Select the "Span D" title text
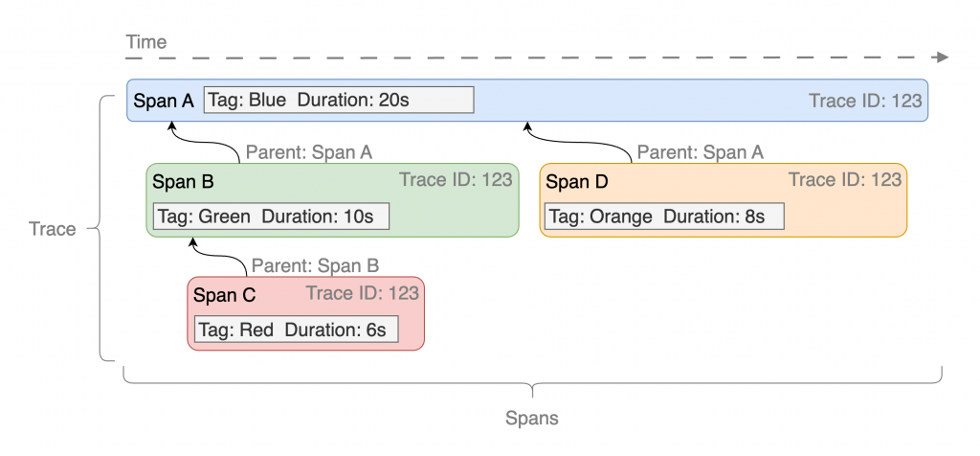 click(577, 181)
